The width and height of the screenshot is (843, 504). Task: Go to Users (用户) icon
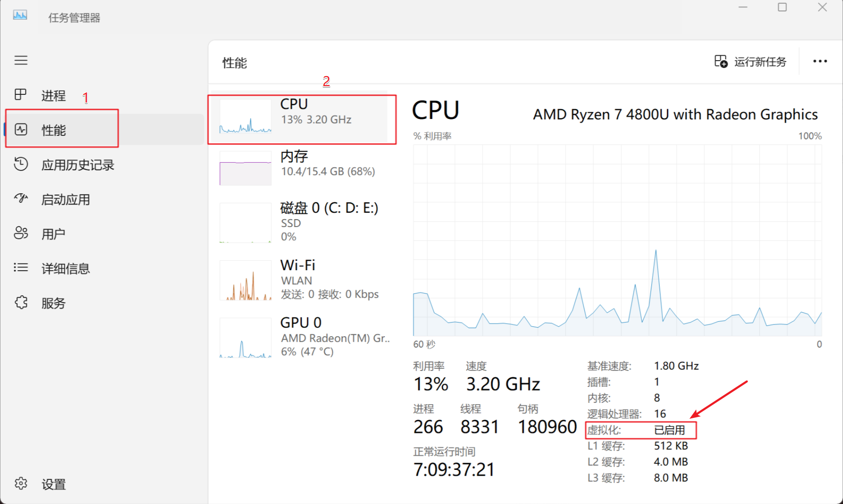(21, 233)
